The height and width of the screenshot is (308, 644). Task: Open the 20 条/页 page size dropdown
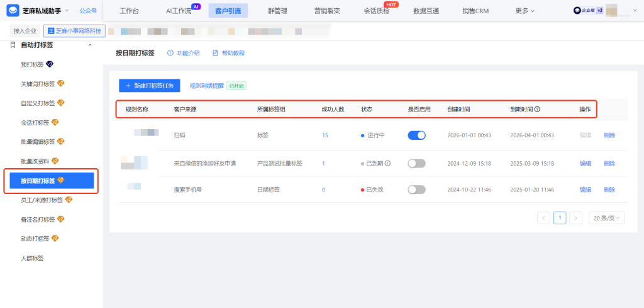pyautogui.click(x=606, y=218)
